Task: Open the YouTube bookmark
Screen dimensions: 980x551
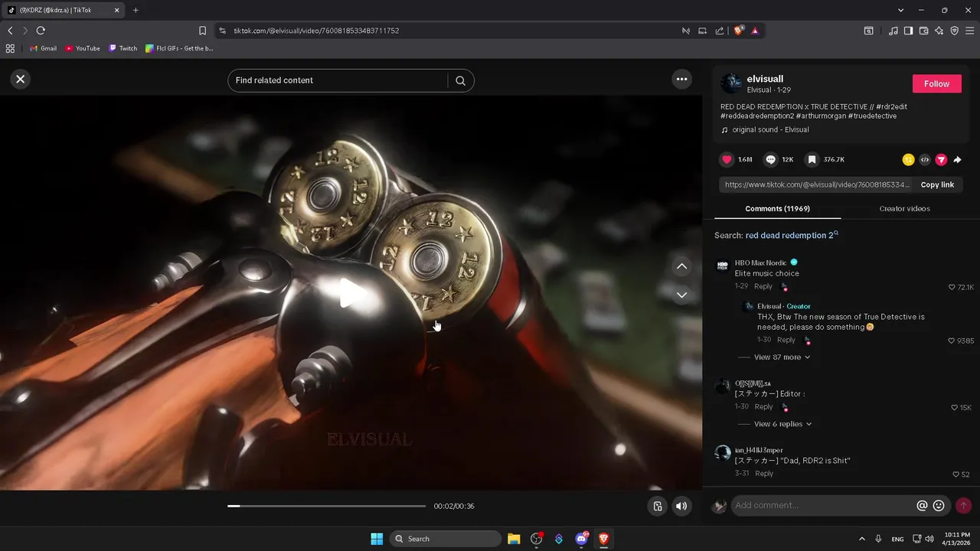Action: (82, 48)
